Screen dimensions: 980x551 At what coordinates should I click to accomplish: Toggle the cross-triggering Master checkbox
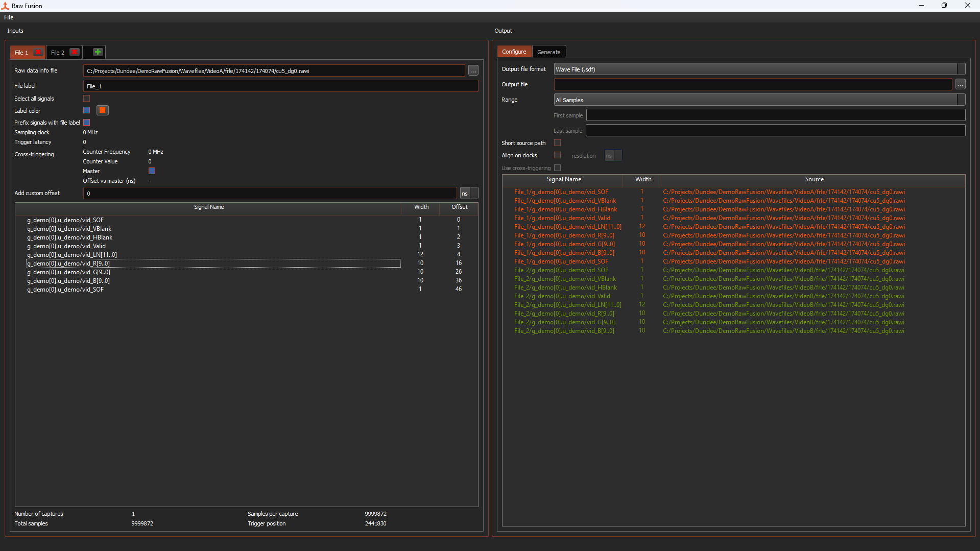152,171
